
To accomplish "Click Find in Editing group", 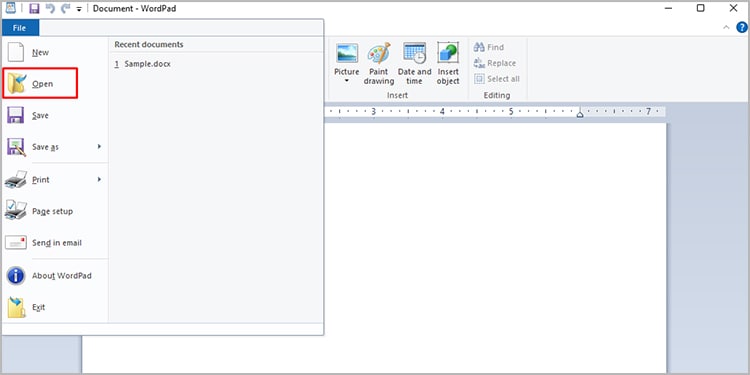I will tap(489, 47).
